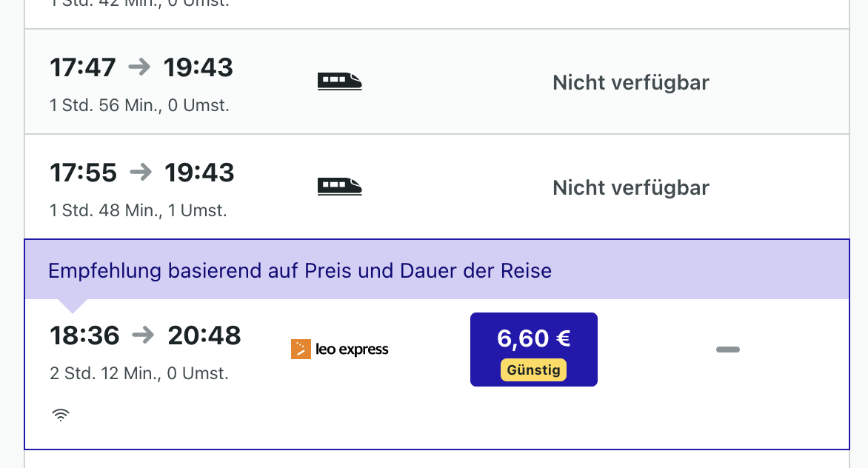Expand details for "2 Std. 12 Min., 0 Umst."
This screenshot has height=468, width=868.
point(139,373)
